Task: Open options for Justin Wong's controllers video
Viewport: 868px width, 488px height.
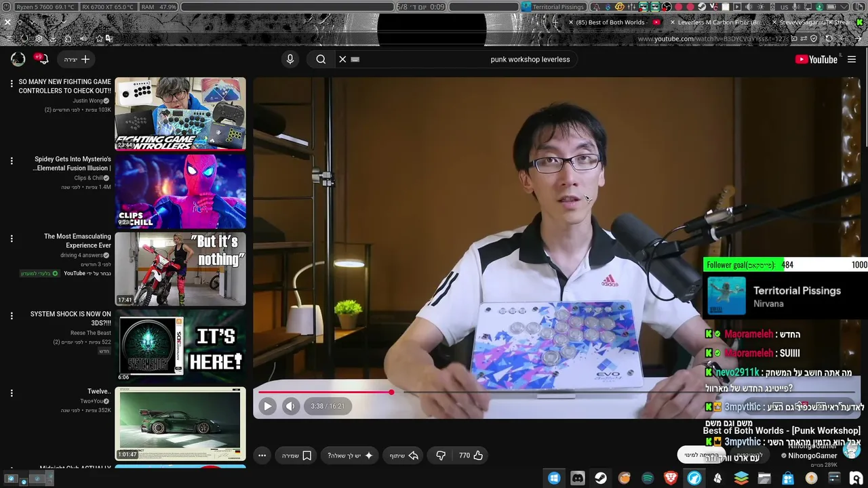Action: point(11,83)
